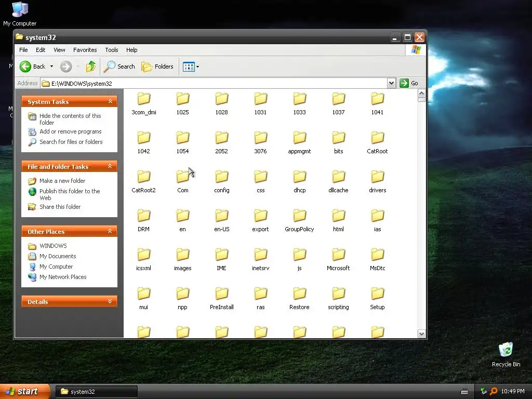
Task: Open the Edit menu
Action: pos(41,50)
